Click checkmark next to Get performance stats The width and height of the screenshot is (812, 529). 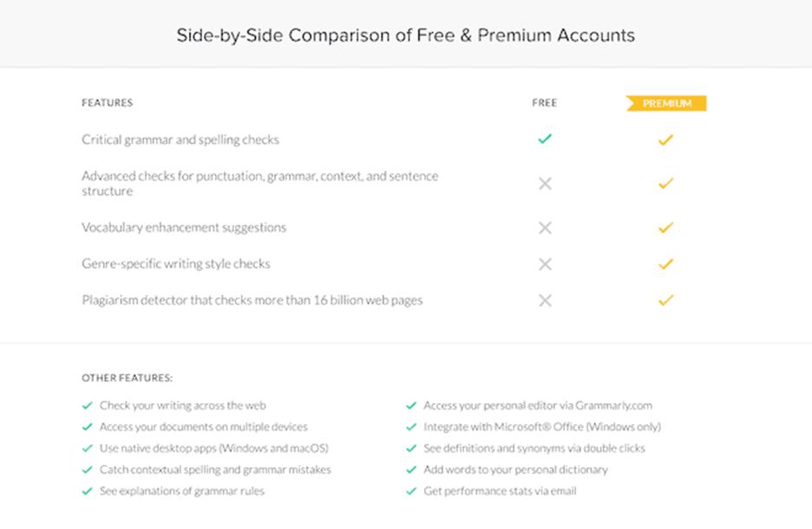pos(411,492)
